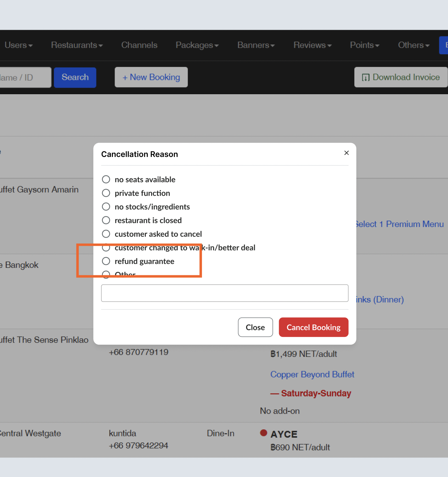Expand the Banners menu

pyautogui.click(x=256, y=45)
